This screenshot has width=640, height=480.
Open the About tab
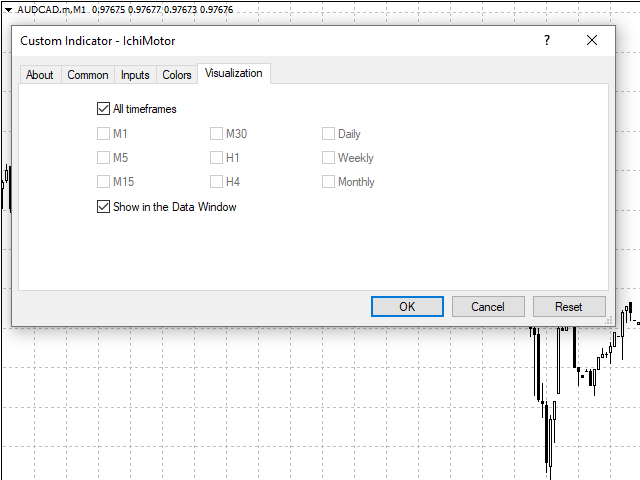coord(40,75)
